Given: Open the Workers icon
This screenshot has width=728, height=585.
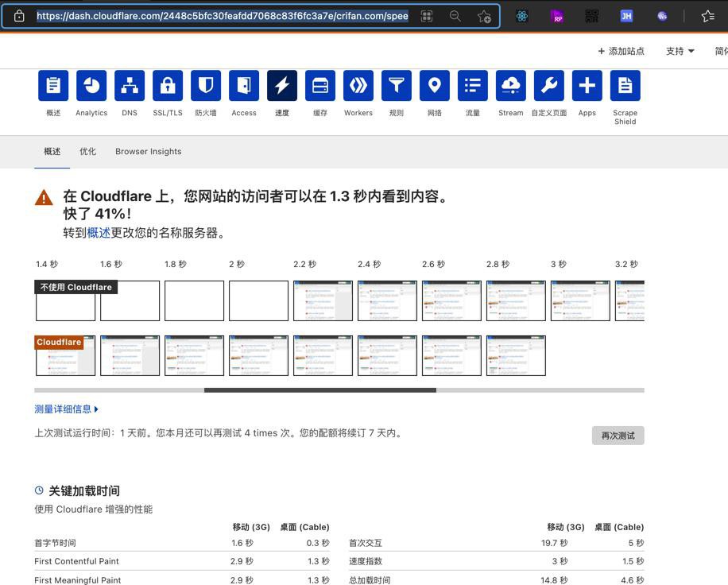Looking at the screenshot, I should (x=358, y=85).
